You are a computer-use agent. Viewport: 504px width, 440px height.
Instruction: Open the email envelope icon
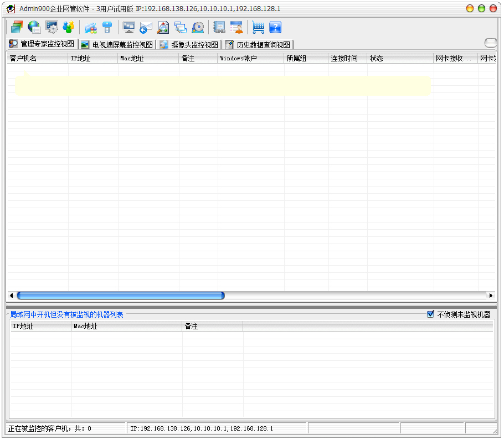tap(146, 27)
